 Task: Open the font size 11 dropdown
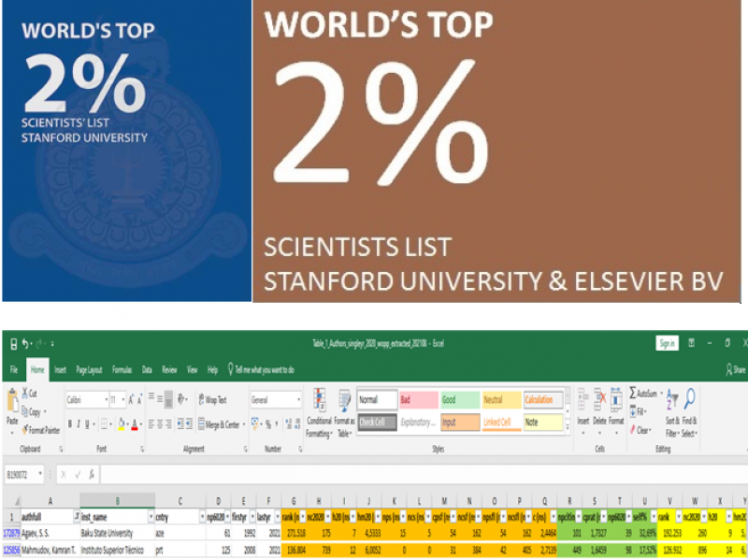click(123, 400)
